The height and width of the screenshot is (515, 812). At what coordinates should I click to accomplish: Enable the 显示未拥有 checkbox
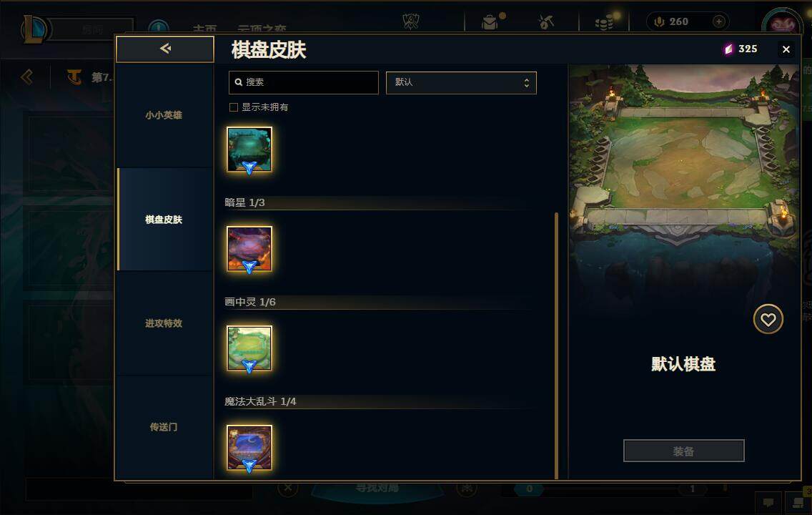[x=234, y=107]
